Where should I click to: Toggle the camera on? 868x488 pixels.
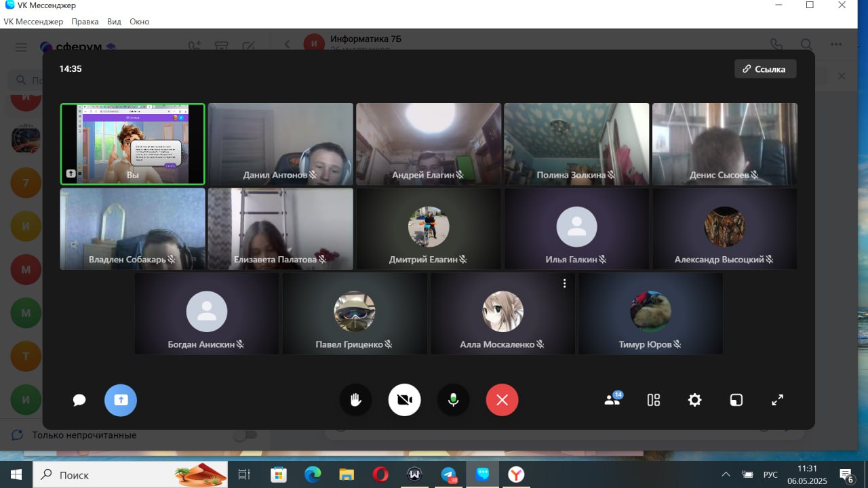404,400
